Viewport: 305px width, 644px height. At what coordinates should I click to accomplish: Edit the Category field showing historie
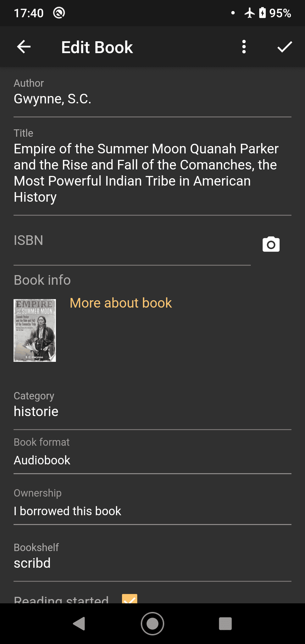coord(152,411)
